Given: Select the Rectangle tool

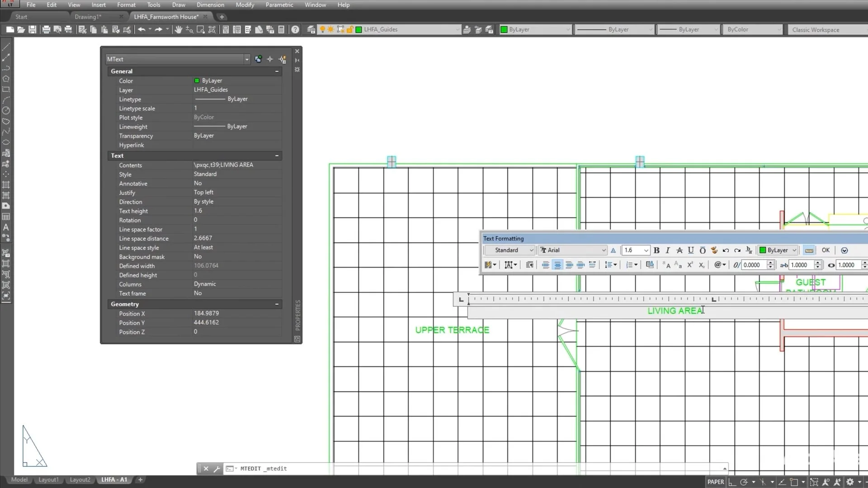Looking at the screenshot, I should coord(6,89).
